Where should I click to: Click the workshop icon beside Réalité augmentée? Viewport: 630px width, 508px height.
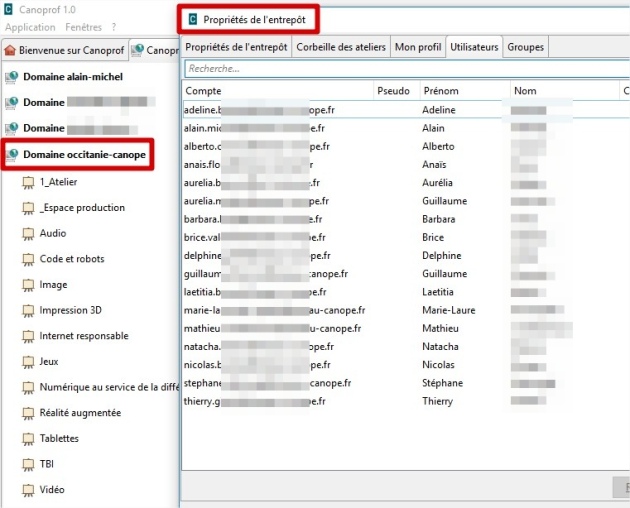click(x=28, y=413)
